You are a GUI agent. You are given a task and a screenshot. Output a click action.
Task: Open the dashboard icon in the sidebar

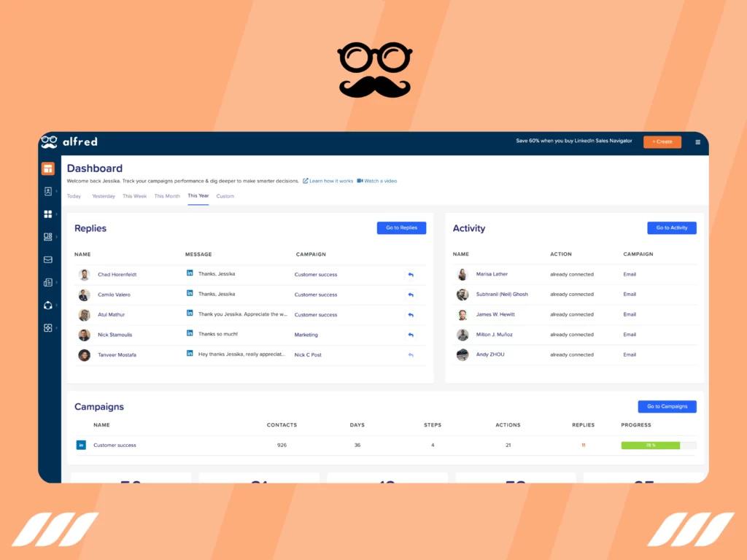pos(47,168)
